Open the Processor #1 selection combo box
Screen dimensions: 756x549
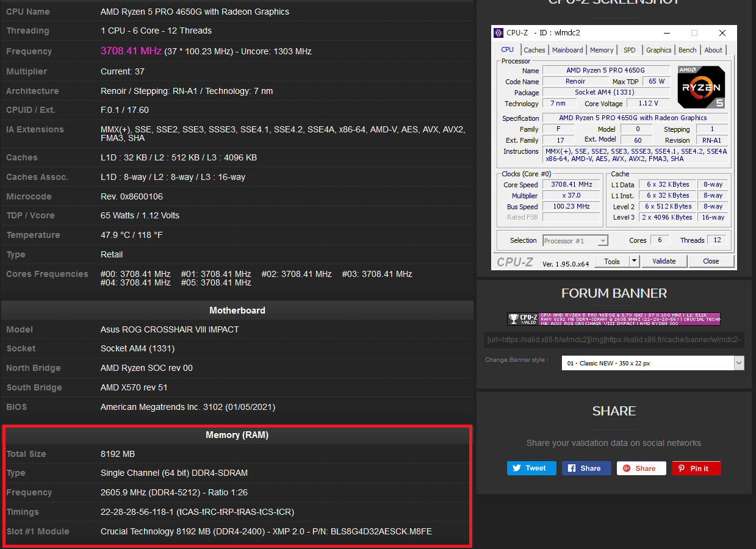tap(575, 241)
